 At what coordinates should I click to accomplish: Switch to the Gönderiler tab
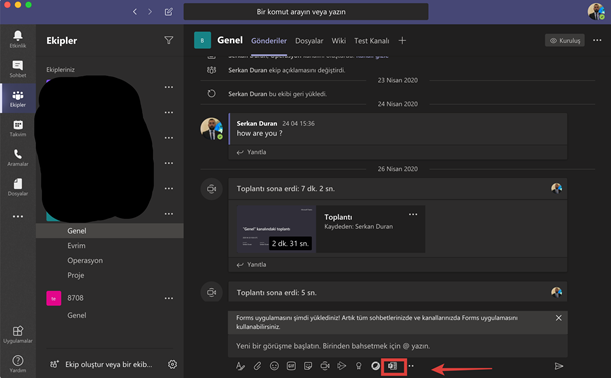(269, 41)
